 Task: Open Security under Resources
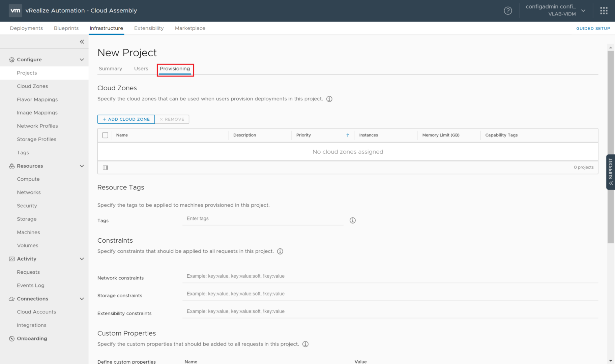click(27, 206)
